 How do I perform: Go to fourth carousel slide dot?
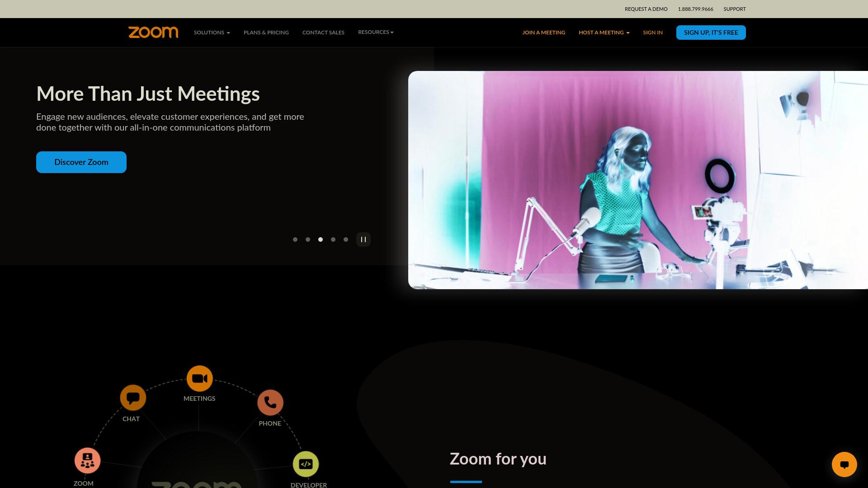pos(333,239)
